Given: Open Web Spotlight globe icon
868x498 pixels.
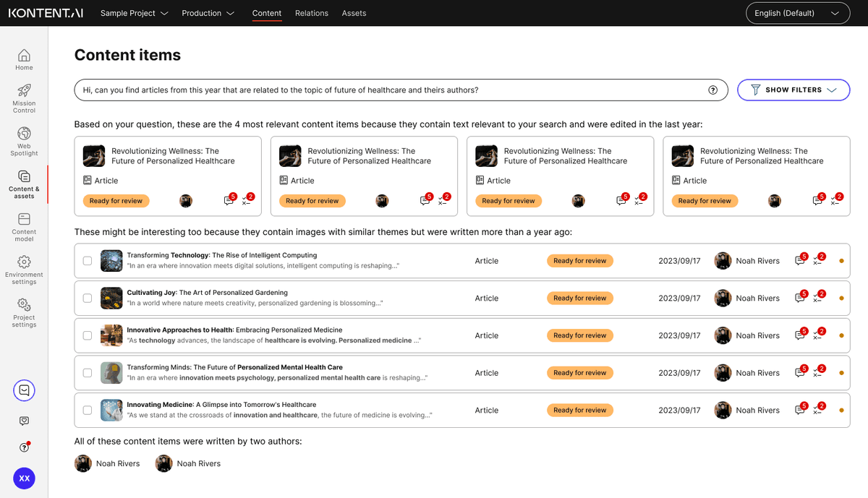Looking at the screenshot, I should tap(24, 140).
